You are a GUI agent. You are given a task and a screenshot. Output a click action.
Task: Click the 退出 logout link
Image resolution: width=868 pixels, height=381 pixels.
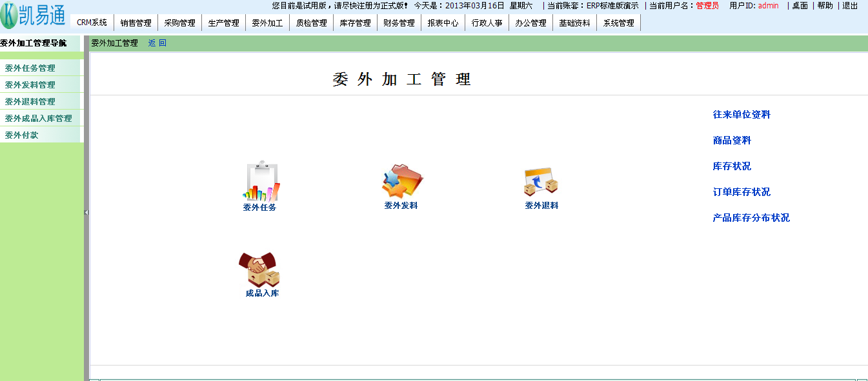point(850,6)
